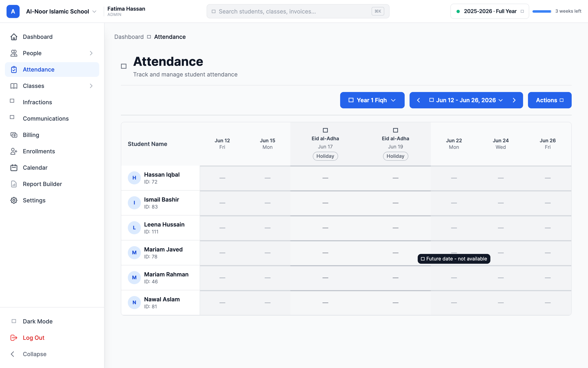Screen dimensions: 588x368
Task: Click Mariam Rahman's Jun 24 attendance cell
Action: 501,278
